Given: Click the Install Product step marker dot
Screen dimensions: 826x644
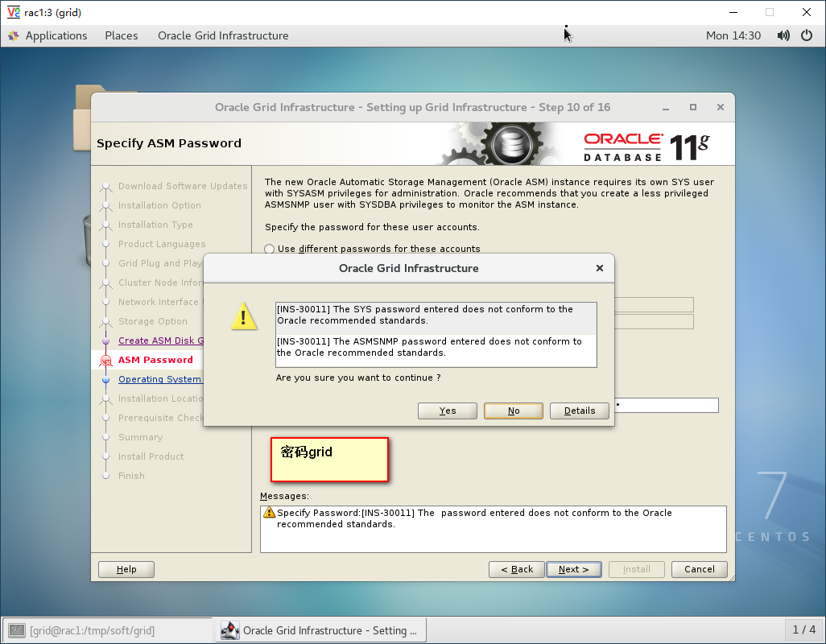Looking at the screenshot, I should point(106,456).
